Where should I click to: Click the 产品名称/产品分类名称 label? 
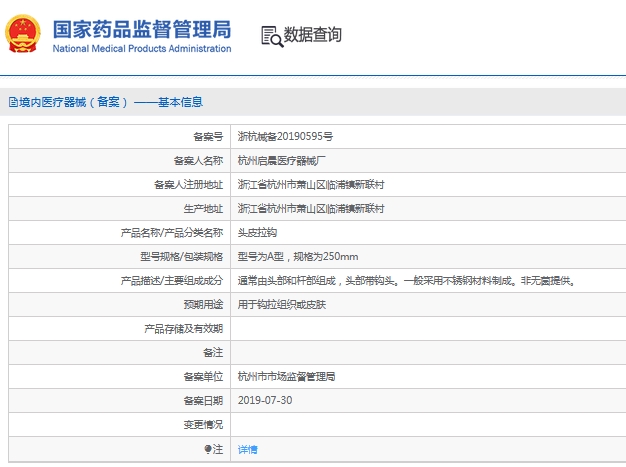pyautogui.click(x=172, y=233)
